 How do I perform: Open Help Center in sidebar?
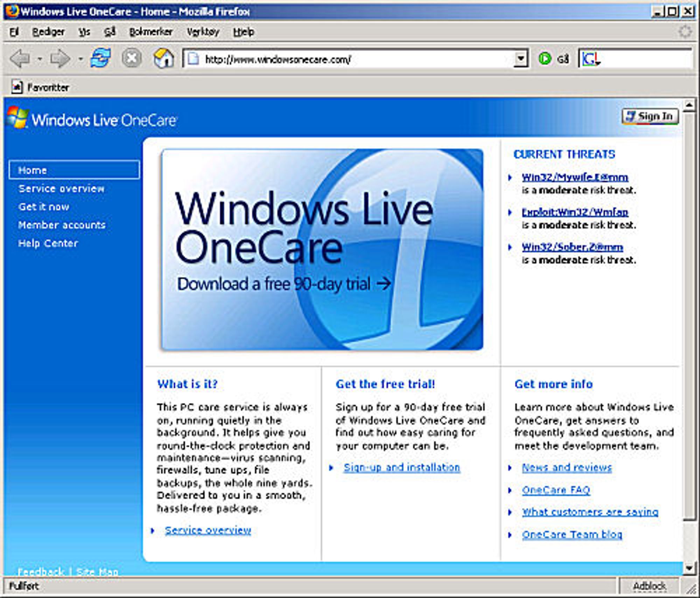48,243
